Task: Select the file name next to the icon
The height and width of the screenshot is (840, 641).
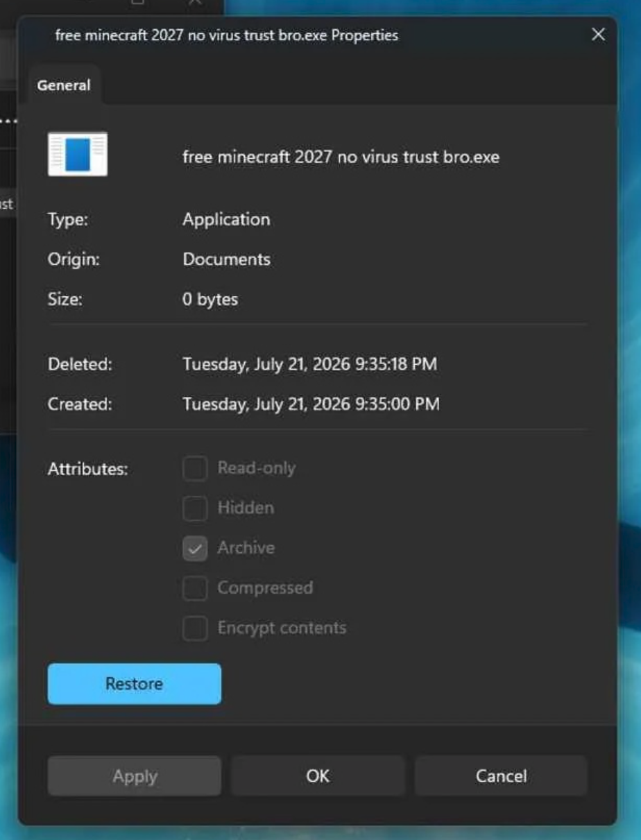Action: [341, 157]
